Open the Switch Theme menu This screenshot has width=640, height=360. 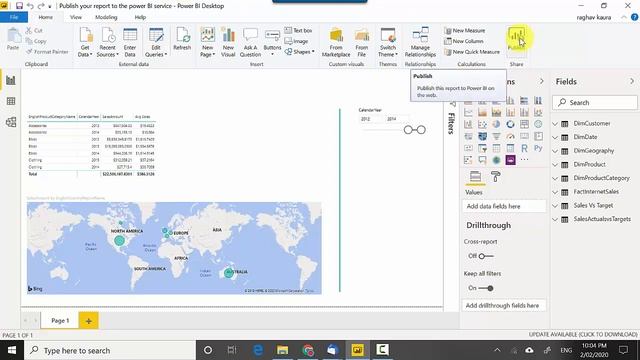click(x=388, y=42)
